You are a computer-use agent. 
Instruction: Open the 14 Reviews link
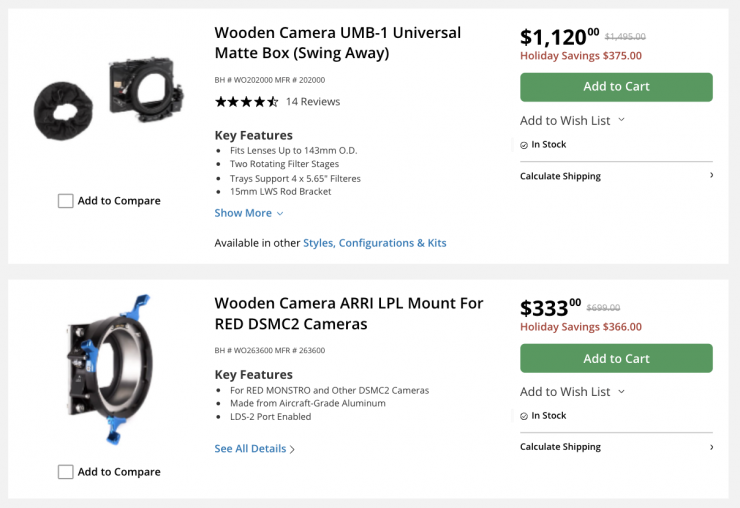(x=313, y=102)
